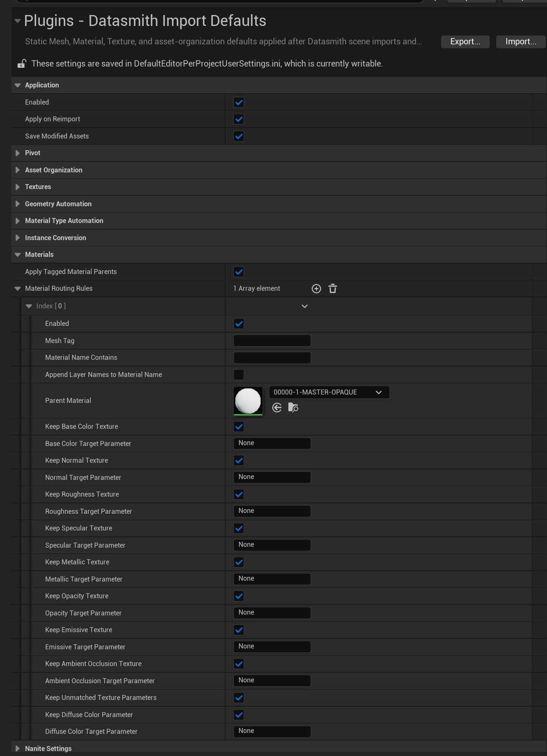The height and width of the screenshot is (756, 547).
Task: Toggle Index 0 rule Enabled checkbox
Action: tap(239, 324)
